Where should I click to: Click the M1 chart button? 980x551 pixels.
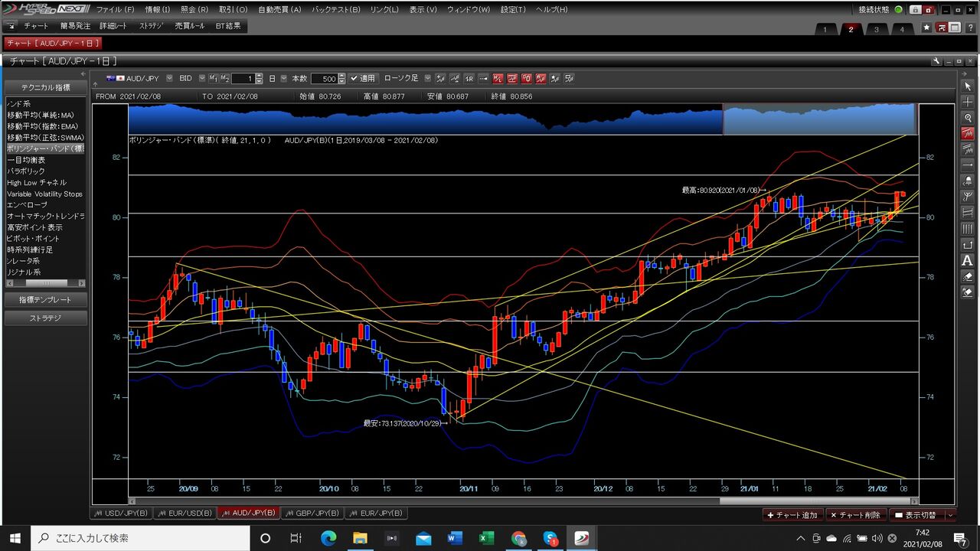(x=213, y=78)
